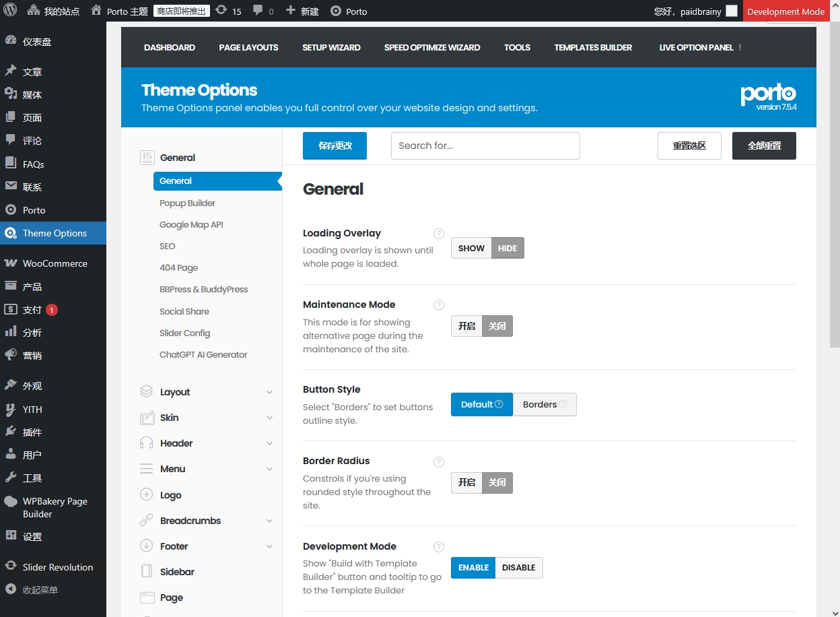Open the SETUP WIZARD tab
The width and height of the screenshot is (840, 617).
(x=331, y=47)
